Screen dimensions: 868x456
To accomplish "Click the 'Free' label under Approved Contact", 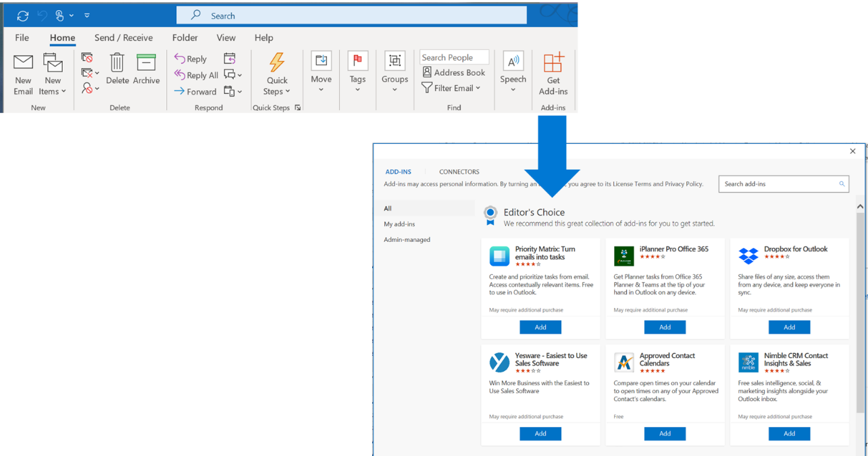I will pos(619,417).
